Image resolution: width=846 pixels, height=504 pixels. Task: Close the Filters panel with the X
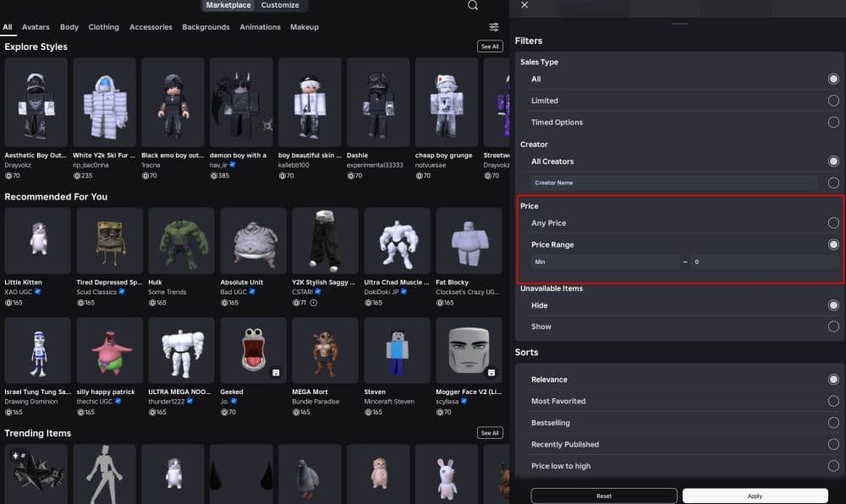point(525,5)
